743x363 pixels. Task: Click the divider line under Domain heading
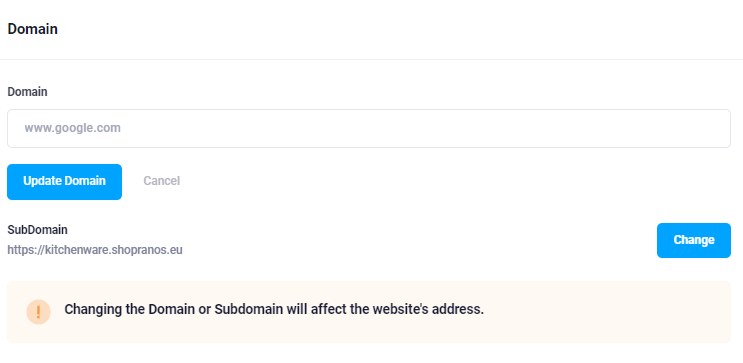tap(372, 59)
